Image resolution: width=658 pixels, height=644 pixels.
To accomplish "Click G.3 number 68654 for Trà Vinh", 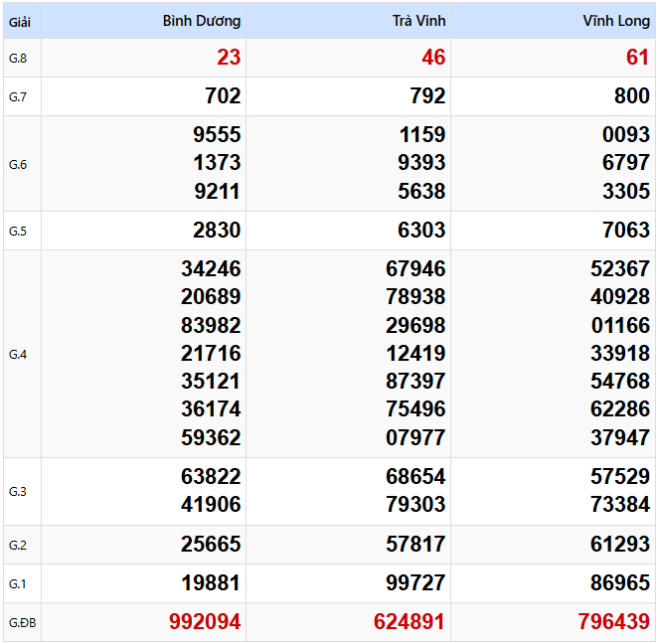I will tap(415, 477).
